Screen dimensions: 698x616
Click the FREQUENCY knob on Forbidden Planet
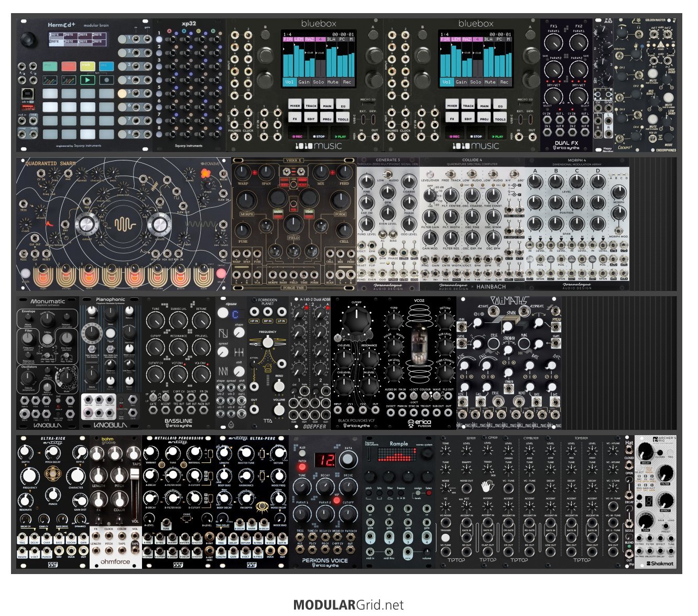[268, 342]
